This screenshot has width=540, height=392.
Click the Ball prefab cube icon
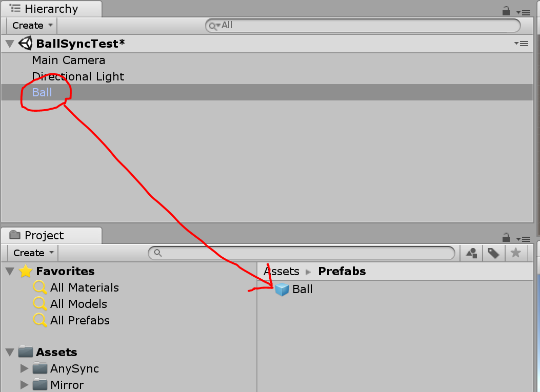tap(282, 290)
